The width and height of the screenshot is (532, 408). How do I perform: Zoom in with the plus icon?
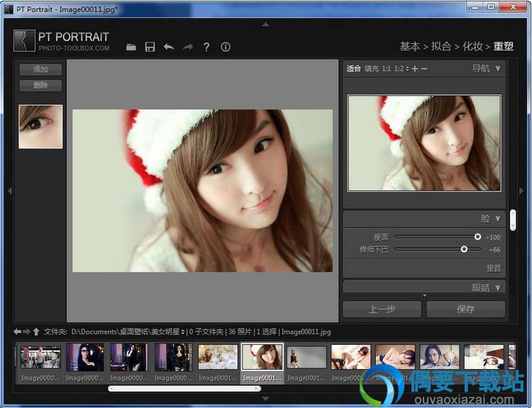point(415,69)
